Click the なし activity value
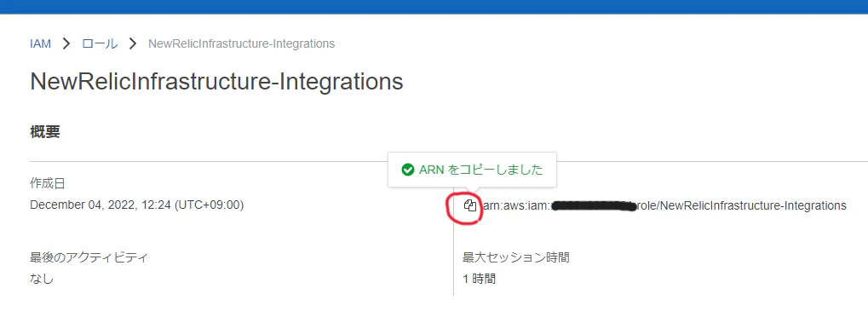This screenshot has height=323, width=868. (x=42, y=279)
